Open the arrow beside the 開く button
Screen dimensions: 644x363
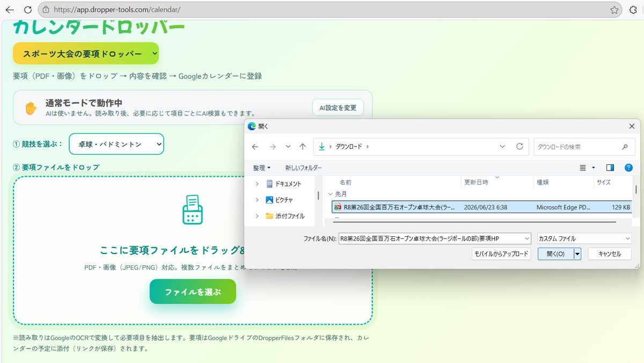coord(577,254)
